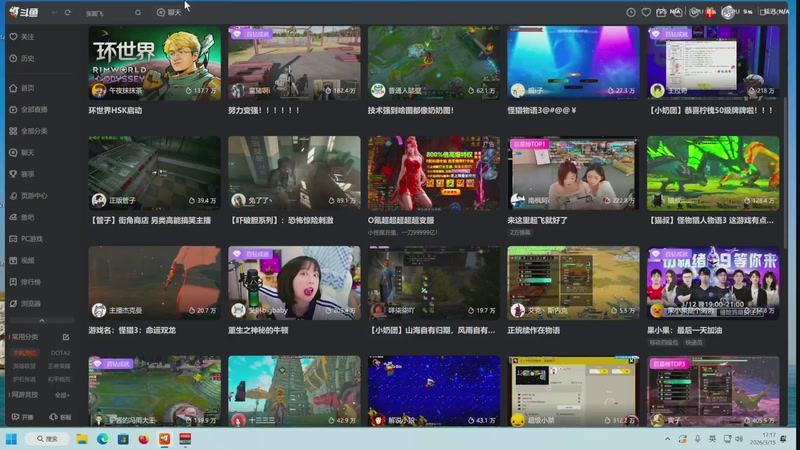
Task: Edit 常用分类 with the pencil icon
Action: pos(66,337)
